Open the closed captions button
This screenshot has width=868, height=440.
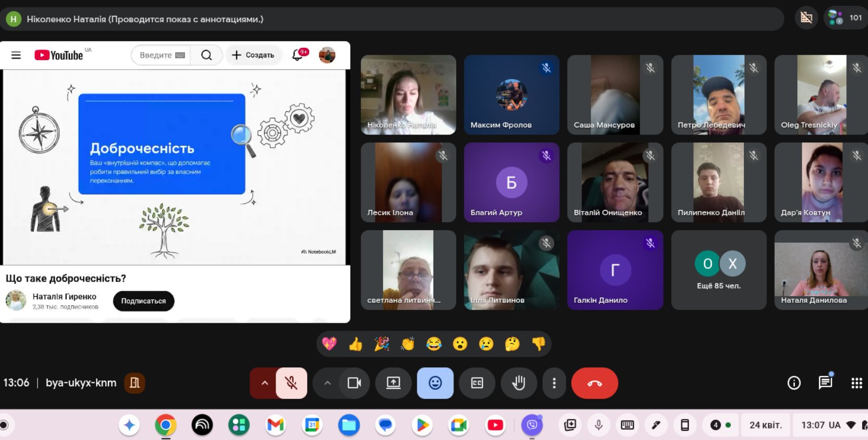[x=477, y=383]
